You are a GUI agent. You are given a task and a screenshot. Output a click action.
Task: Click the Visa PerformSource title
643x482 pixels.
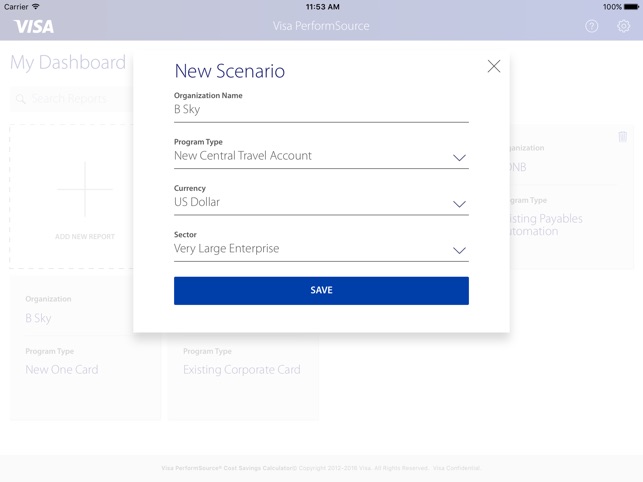click(321, 26)
